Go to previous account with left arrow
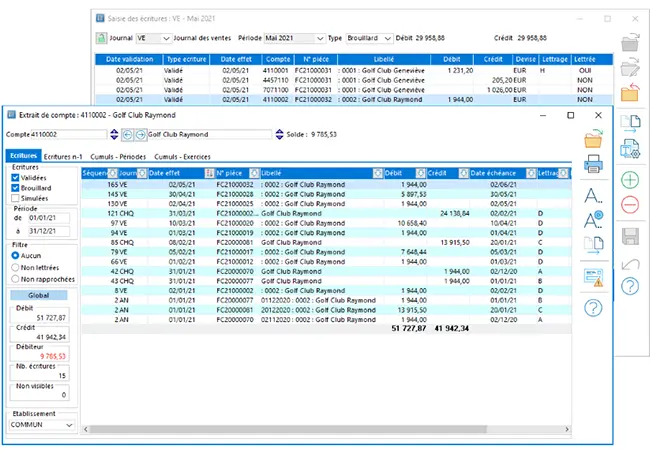 pos(127,134)
